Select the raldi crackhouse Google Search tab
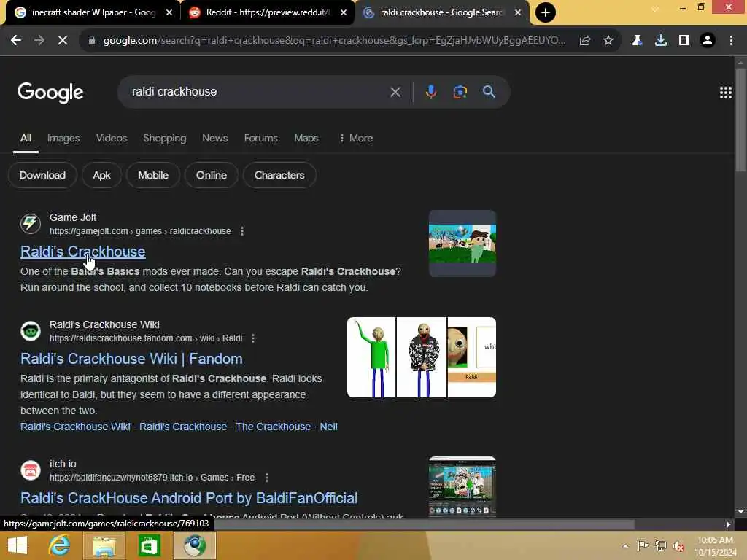This screenshot has width=747, height=560. coord(441,12)
